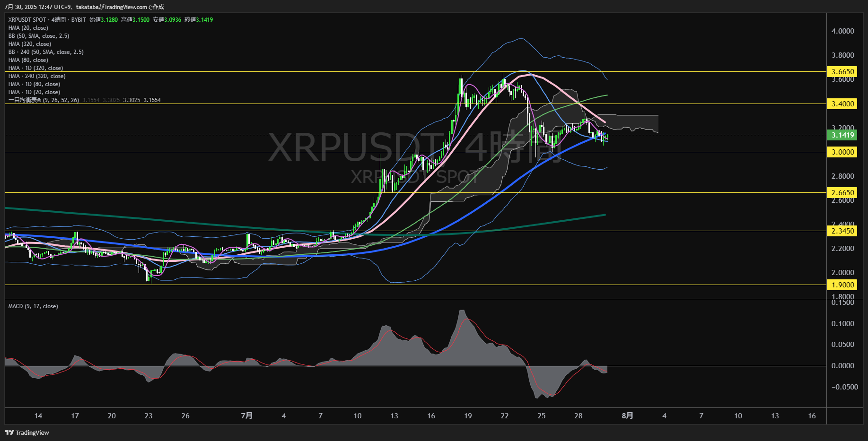Click 0.0500 on the MACD axis
The image size is (868, 441).
tap(843, 345)
